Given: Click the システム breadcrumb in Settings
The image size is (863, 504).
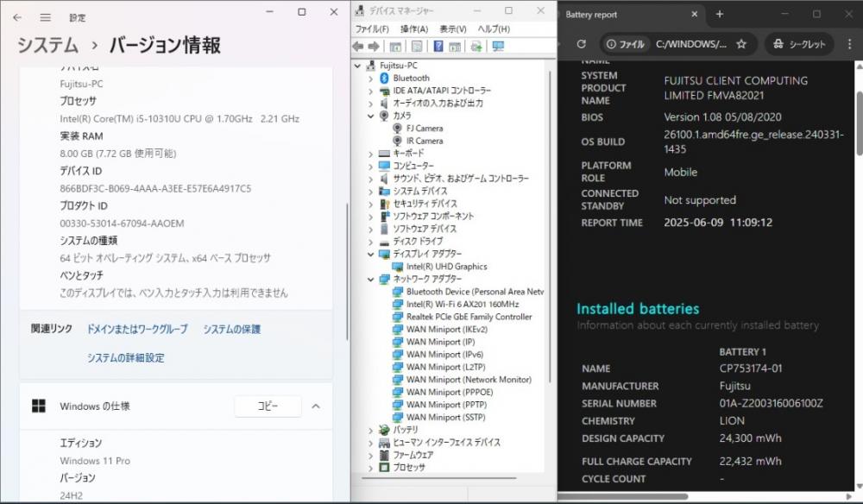Looking at the screenshot, I should coord(47,45).
